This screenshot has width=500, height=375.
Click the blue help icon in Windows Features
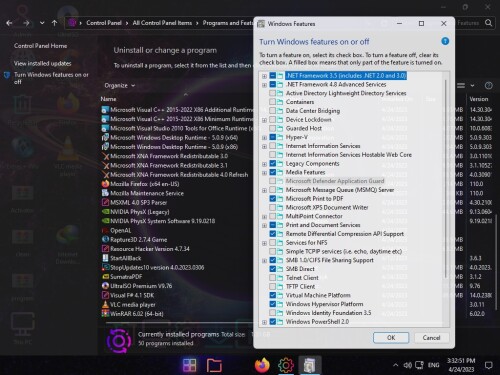click(x=445, y=41)
